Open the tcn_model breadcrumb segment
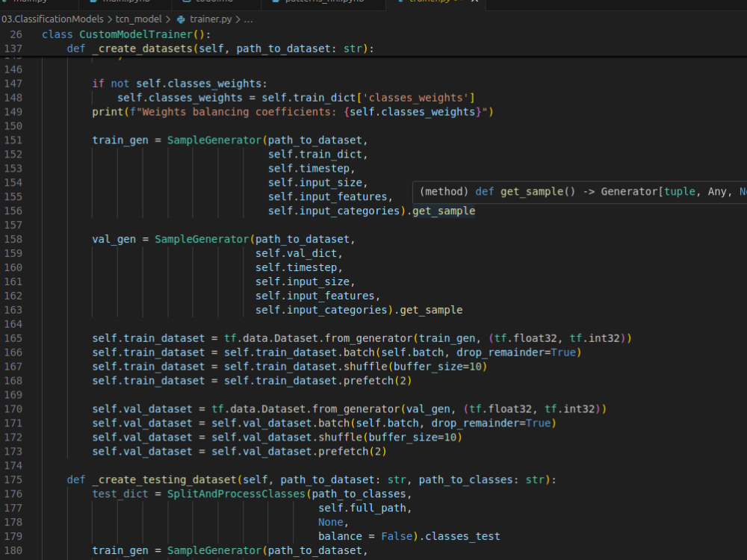This screenshot has width=747, height=560. click(139, 19)
